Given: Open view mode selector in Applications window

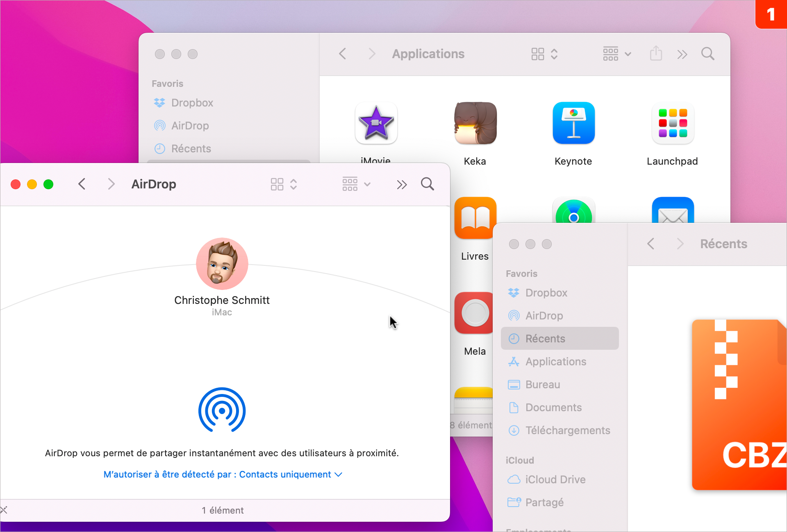Looking at the screenshot, I should coord(544,54).
